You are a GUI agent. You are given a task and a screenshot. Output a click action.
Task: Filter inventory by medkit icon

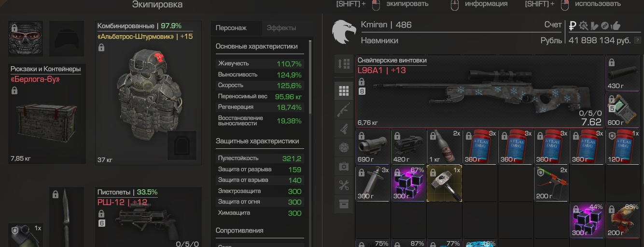click(344, 166)
